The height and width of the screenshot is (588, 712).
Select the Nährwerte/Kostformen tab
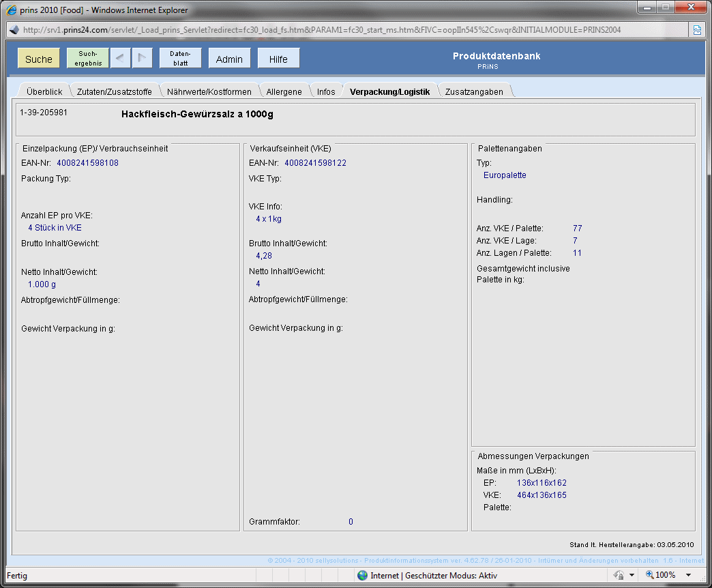coord(209,91)
